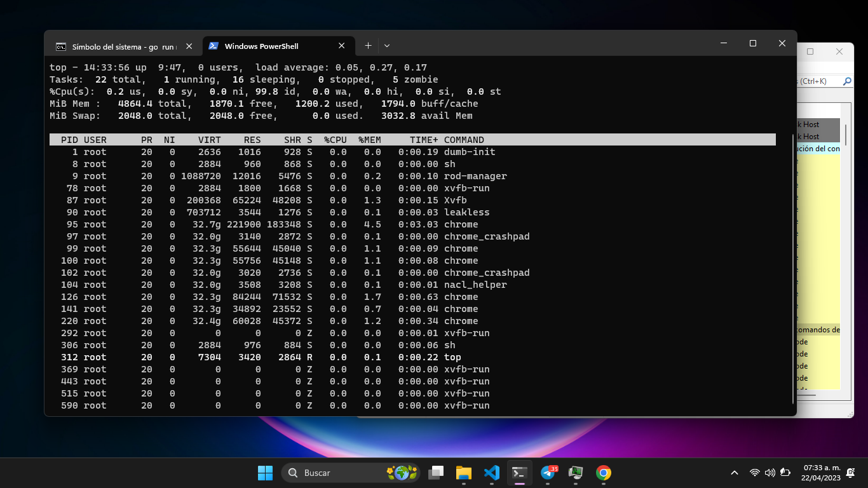Open Google Chrome from the taskbar
This screenshot has width=868, height=488.
point(603,473)
